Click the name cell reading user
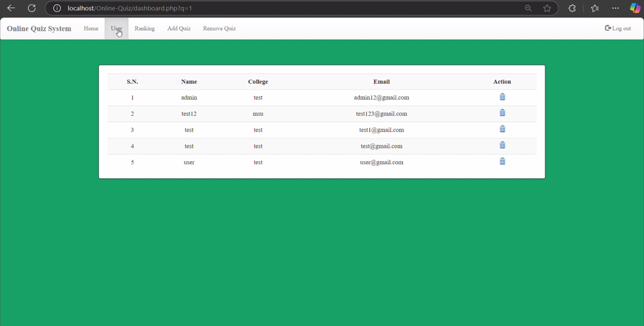The width and height of the screenshot is (644, 326). point(189,162)
